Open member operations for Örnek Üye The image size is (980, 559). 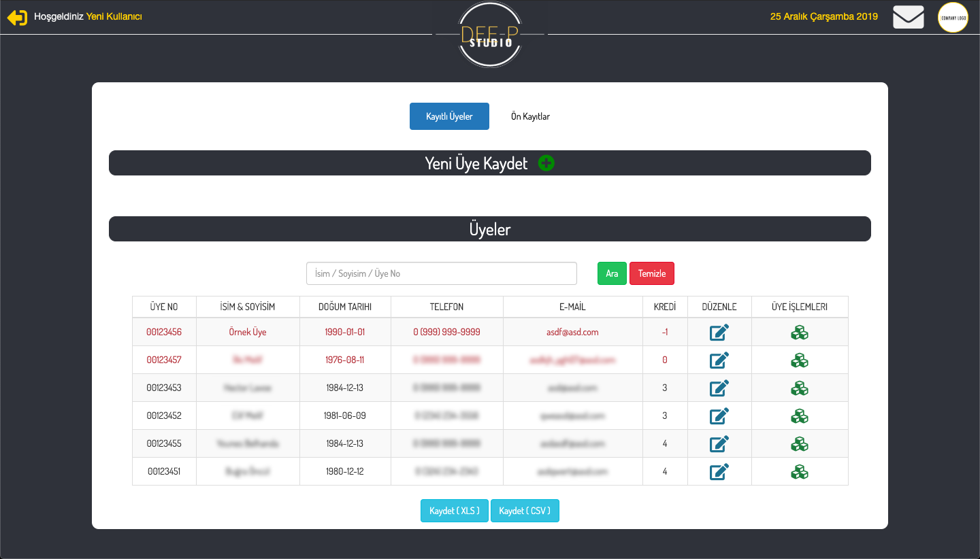pos(800,333)
